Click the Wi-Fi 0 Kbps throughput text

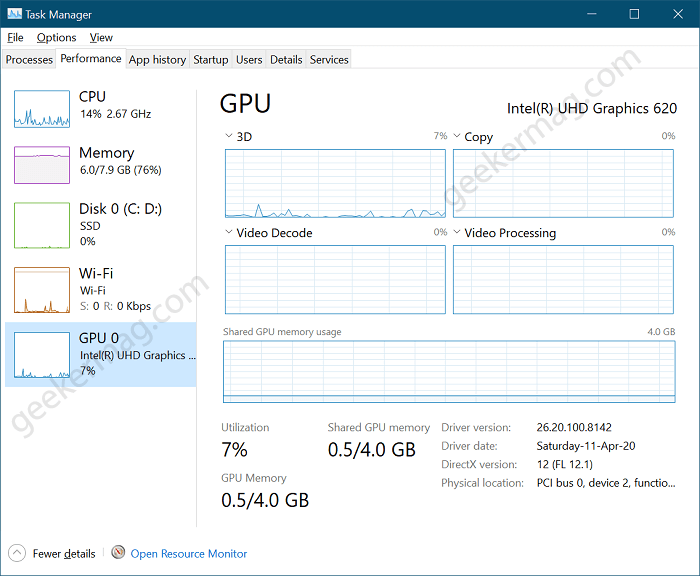click(x=115, y=306)
